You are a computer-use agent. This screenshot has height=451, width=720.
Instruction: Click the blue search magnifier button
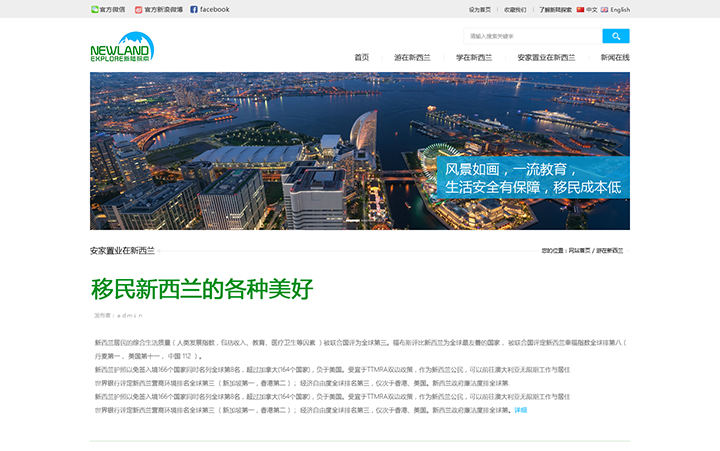(x=616, y=36)
